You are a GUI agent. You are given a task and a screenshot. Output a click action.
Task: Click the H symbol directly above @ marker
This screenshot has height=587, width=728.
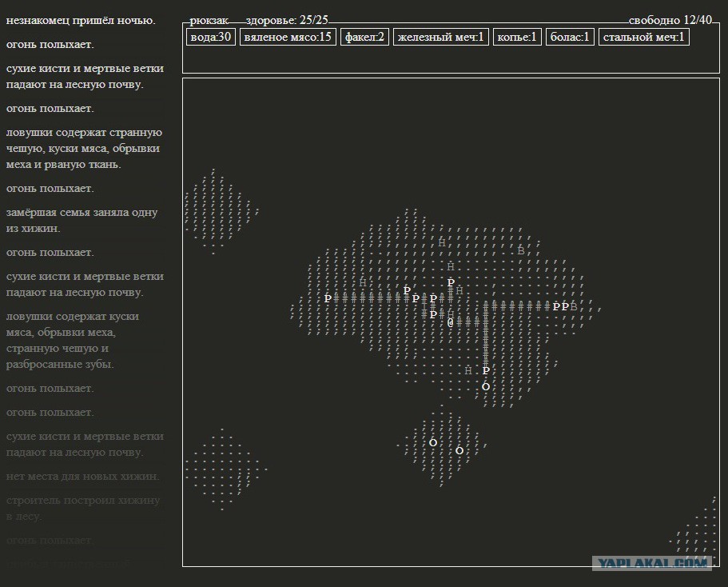(x=451, y=314)
